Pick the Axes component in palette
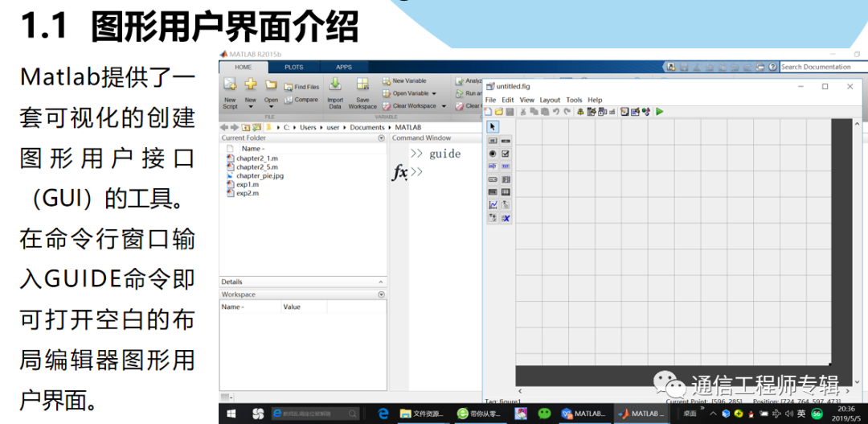The image size is (868, 424). coord(493,205)
